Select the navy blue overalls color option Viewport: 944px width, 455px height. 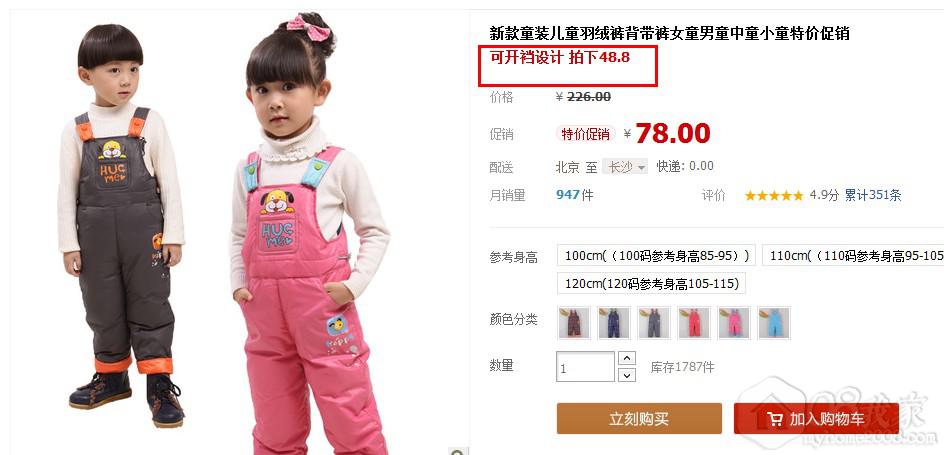pos(614,323)
